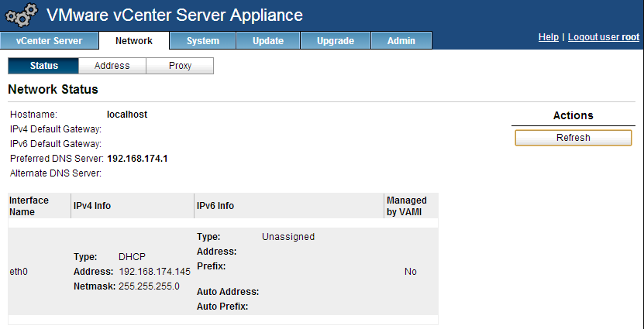This screenshot has height=329, width=644.
Task: Click IPv4 address 192.168.174.145
Action: (155, 272)
